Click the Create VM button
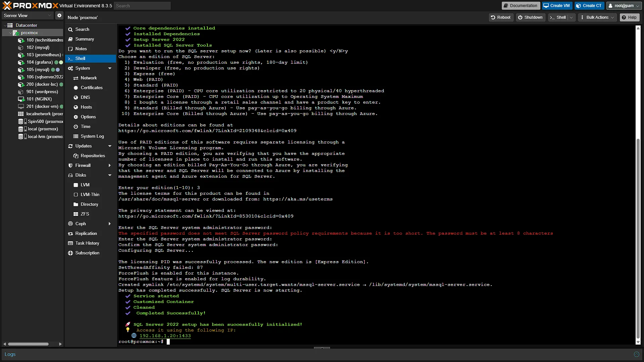 (556, 6)
